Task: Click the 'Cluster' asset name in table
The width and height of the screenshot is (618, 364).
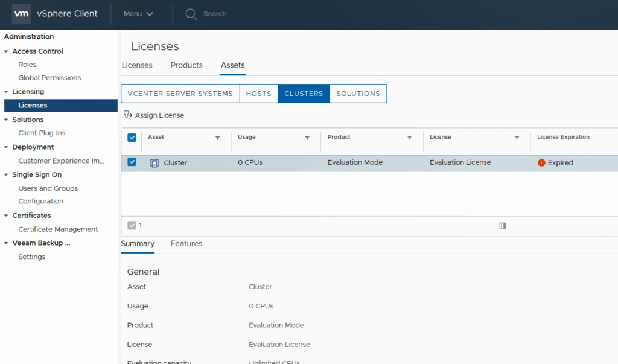Action: [x=176, y=163]
